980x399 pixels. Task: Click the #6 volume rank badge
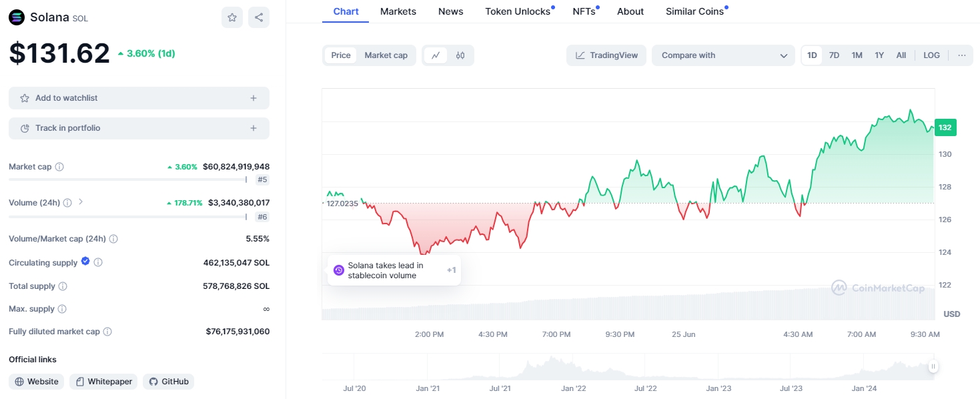click(x=262, y=216)
